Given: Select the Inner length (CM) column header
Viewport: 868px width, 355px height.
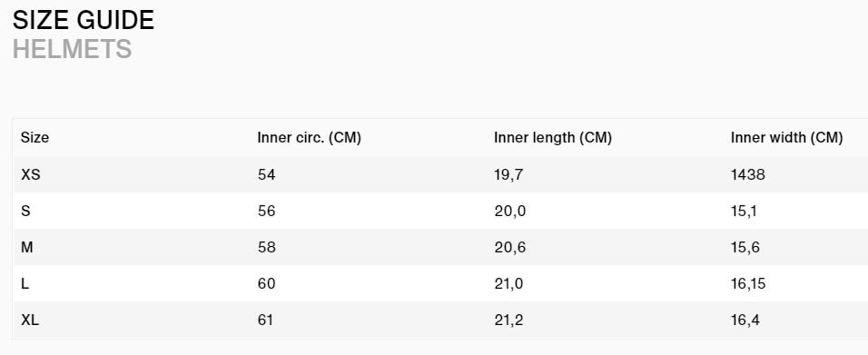Looking at the screenshot, I should [x=552, y=137].
